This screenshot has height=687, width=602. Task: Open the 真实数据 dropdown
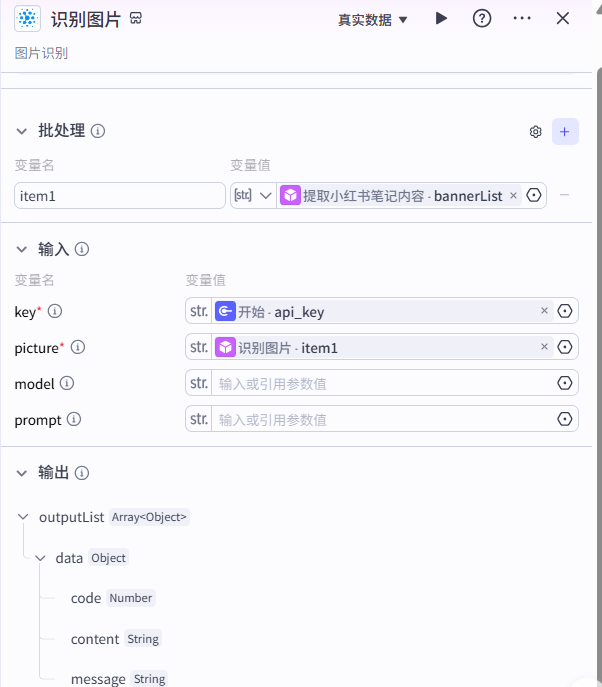[373, 19]
